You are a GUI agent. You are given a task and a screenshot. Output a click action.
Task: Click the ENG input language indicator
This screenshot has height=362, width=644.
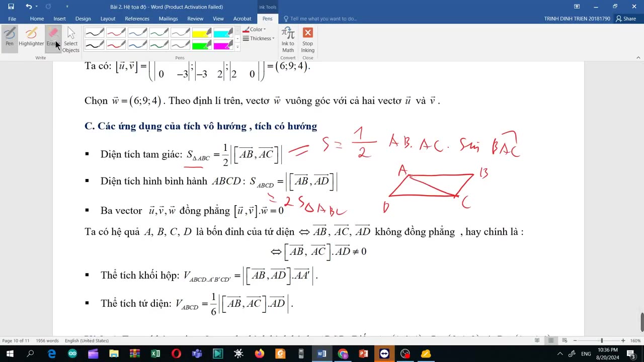click(x=586, y=353)
